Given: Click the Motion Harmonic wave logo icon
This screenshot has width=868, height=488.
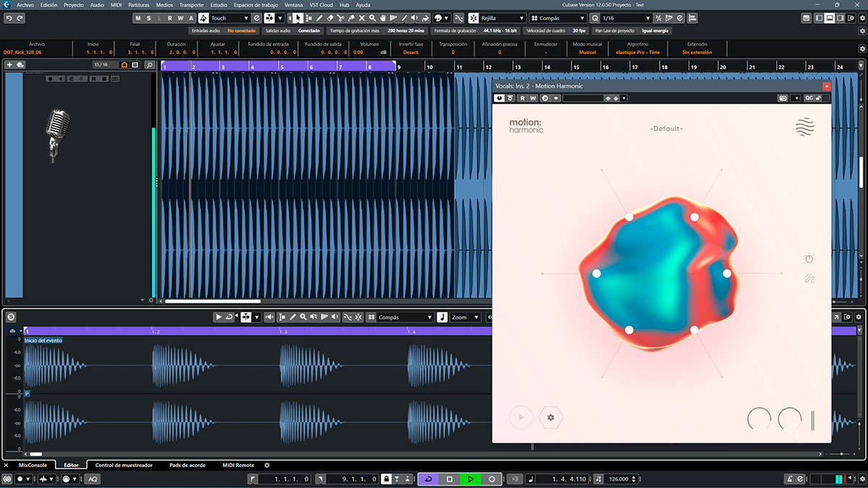Looking at the screenshot, I should tap(804, 128).
